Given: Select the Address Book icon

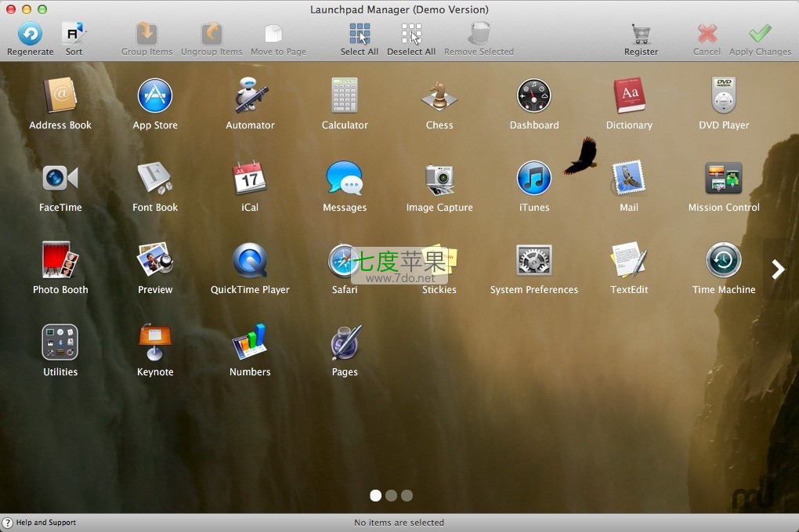Looking at the screenshot, I should coord(60,96).
